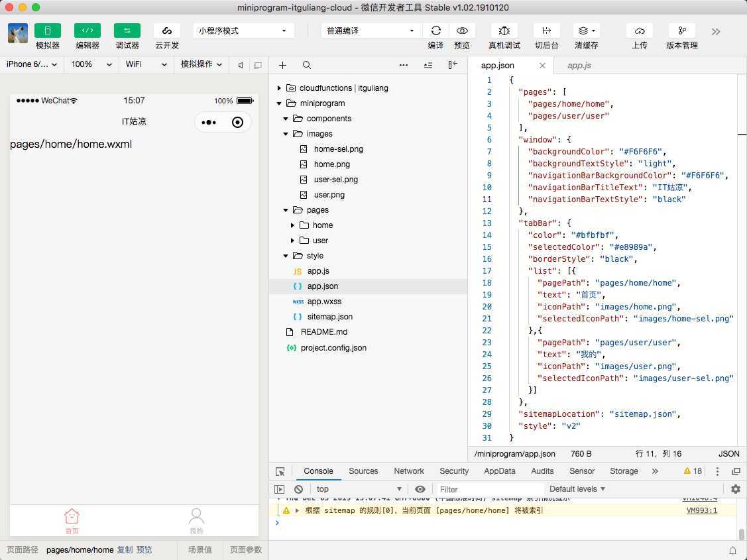Open sitemap.json file
The width and height of the screenshot is (747, 560).
(329, 317)
